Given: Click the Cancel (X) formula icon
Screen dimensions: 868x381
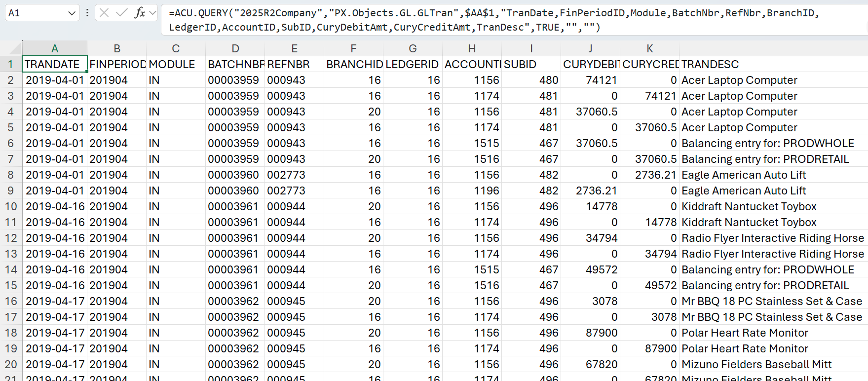Looking at the screenshot, I should pos(104,13).
